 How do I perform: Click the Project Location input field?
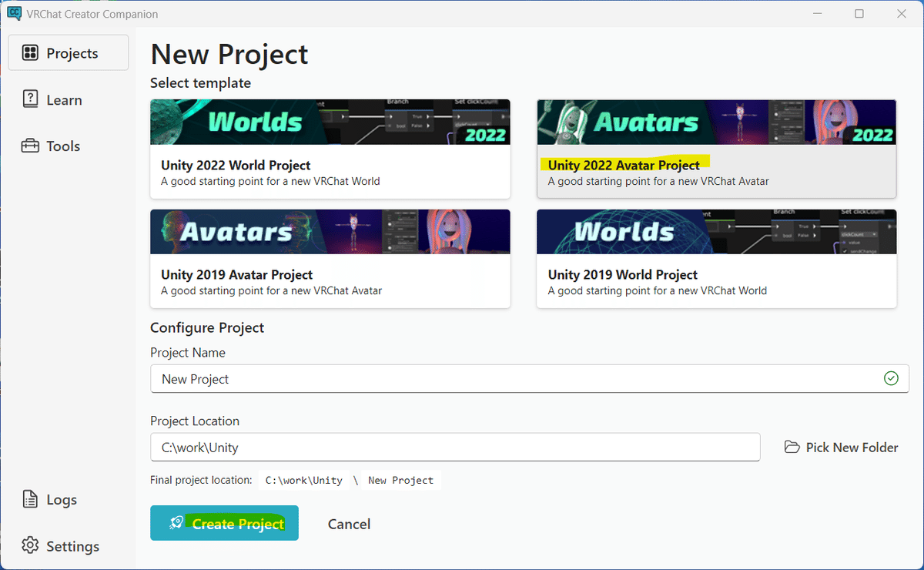click(455, 447)
